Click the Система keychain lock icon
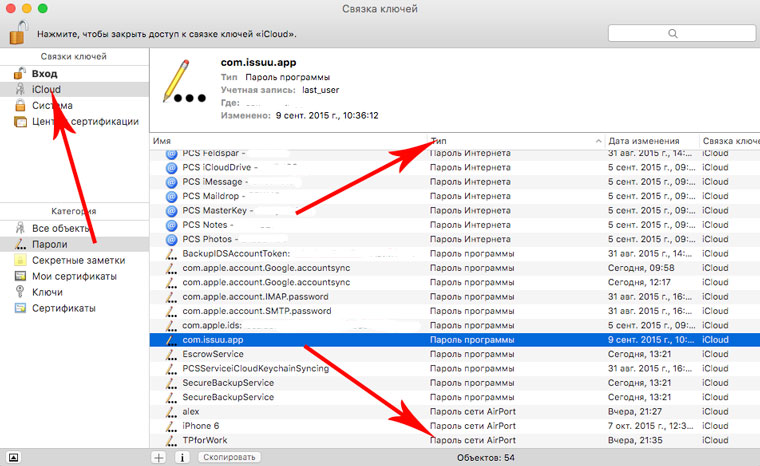 (20, 105)
